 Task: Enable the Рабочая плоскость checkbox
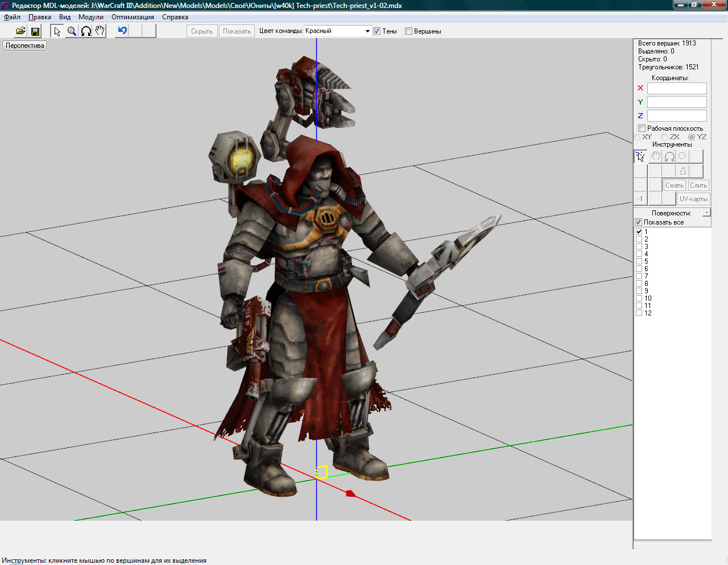642,128
